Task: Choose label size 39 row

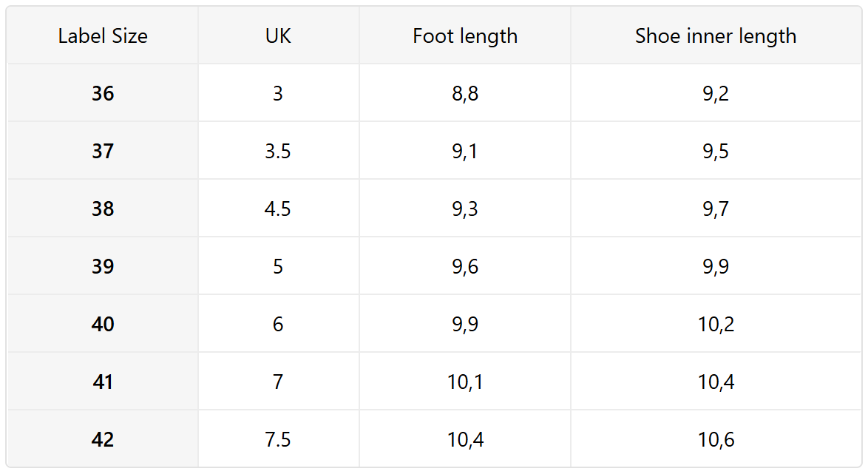Action: 103,267
